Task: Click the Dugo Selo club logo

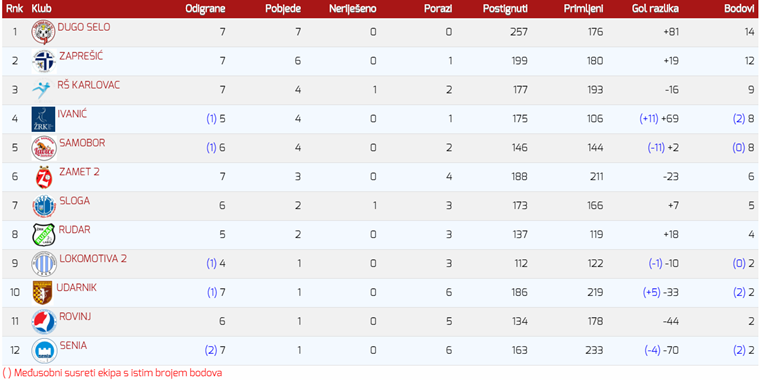Action: (x=44, y=32)
